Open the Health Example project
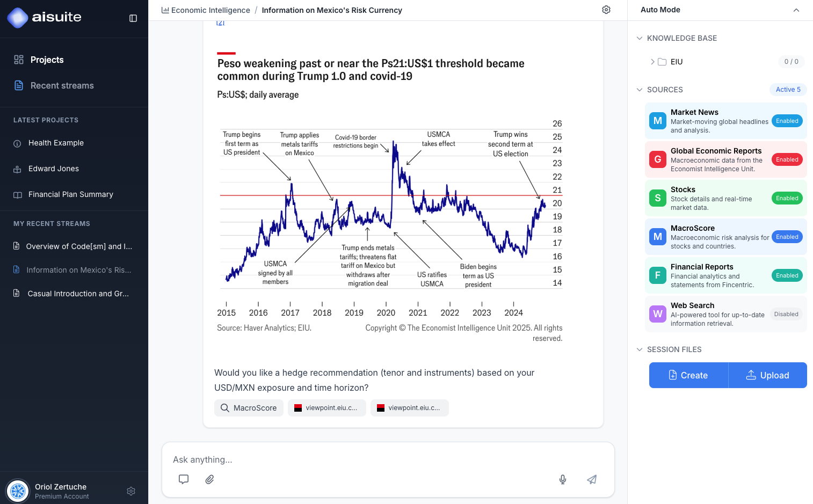 [x=56, y=143]
